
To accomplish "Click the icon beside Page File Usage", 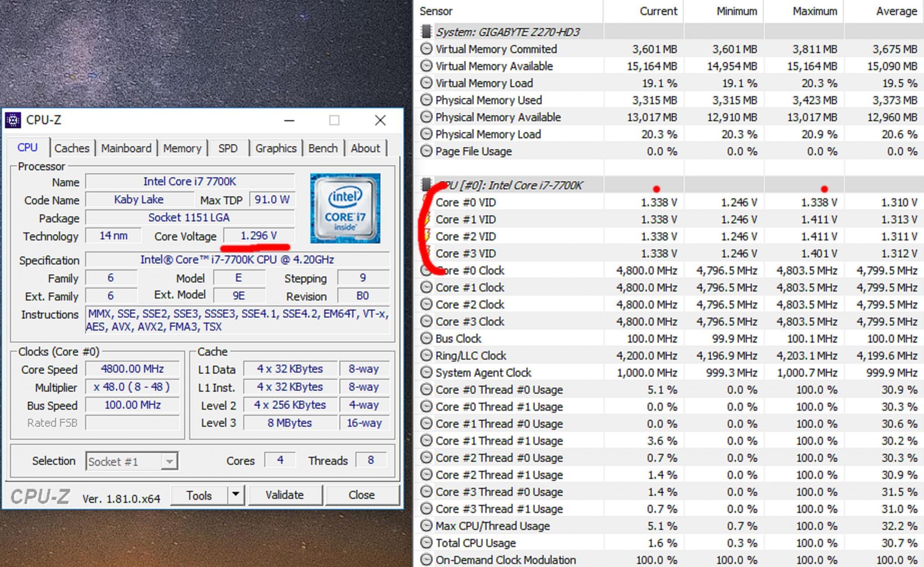I will 426,151.
